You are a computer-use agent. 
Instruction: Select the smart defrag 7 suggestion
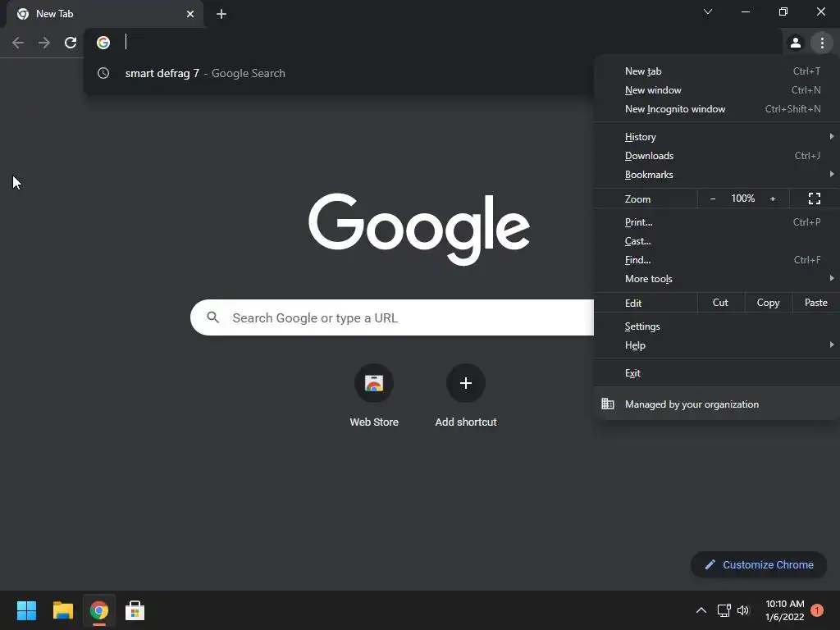click(x=339, y=73)
